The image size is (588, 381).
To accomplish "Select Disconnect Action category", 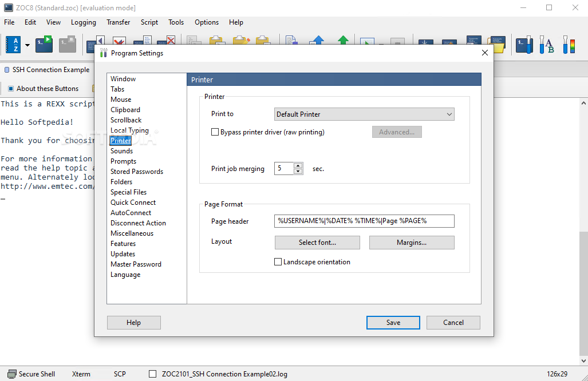I will [x=138, y=223].
